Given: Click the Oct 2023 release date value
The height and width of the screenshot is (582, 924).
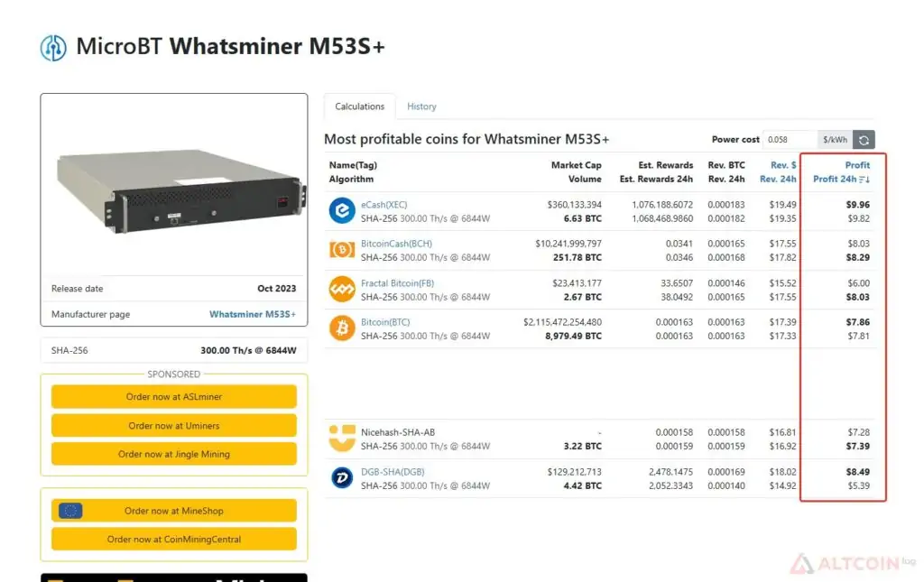Looking at the screenshot, I should coord(276,288).
